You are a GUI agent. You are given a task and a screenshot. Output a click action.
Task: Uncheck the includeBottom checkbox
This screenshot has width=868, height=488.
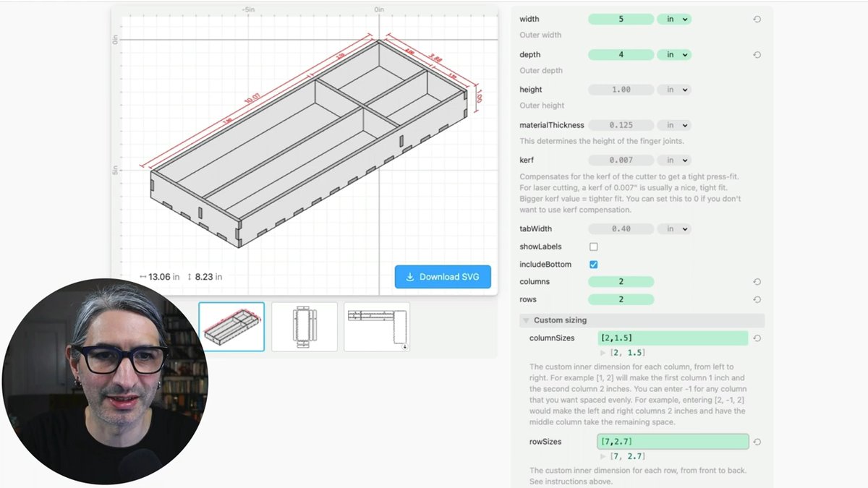click(593, 265)
